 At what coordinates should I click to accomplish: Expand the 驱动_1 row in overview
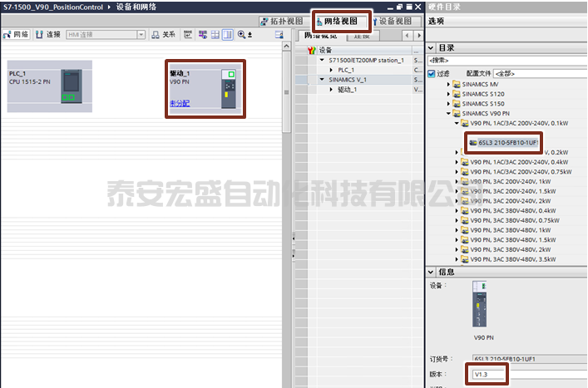tap(331, 90)
